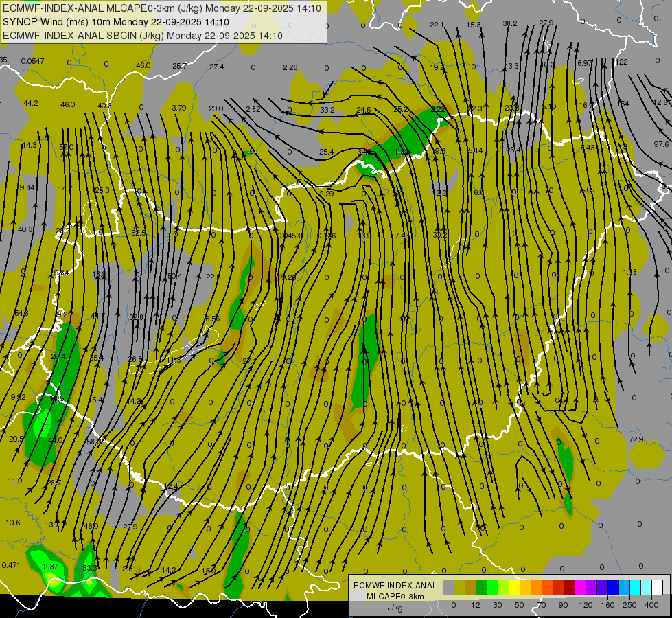Click the legend value label 12
This screenshot has width=672, height=618.
(x=475, y=605)
